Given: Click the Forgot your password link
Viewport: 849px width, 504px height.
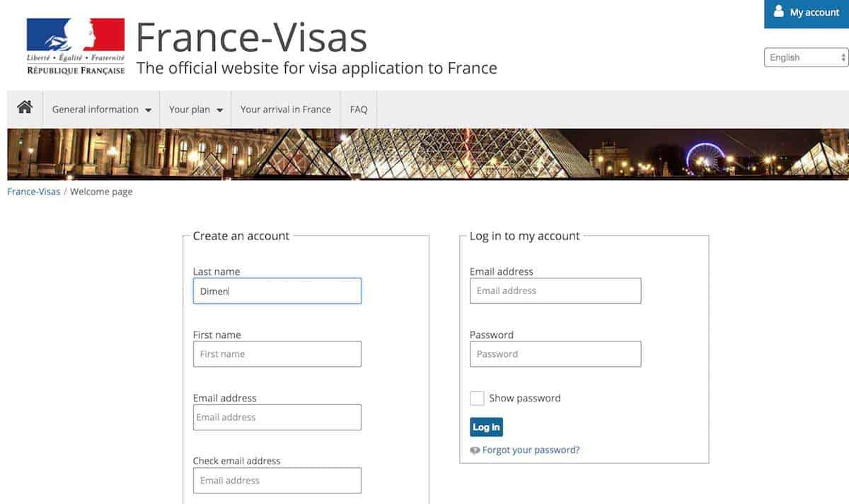Looking at the screenshot, I should (x=531, y=450).
